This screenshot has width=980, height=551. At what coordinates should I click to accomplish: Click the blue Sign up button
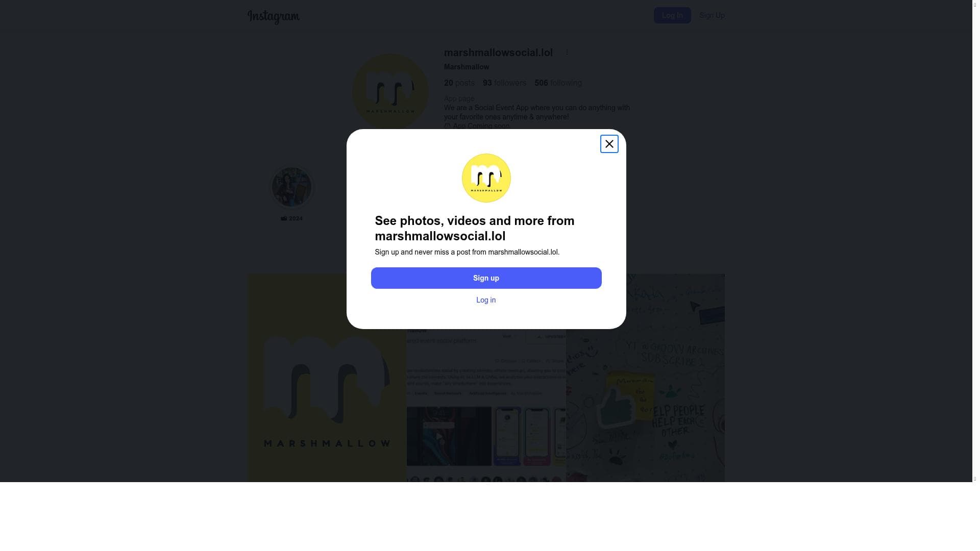(486, 278)
